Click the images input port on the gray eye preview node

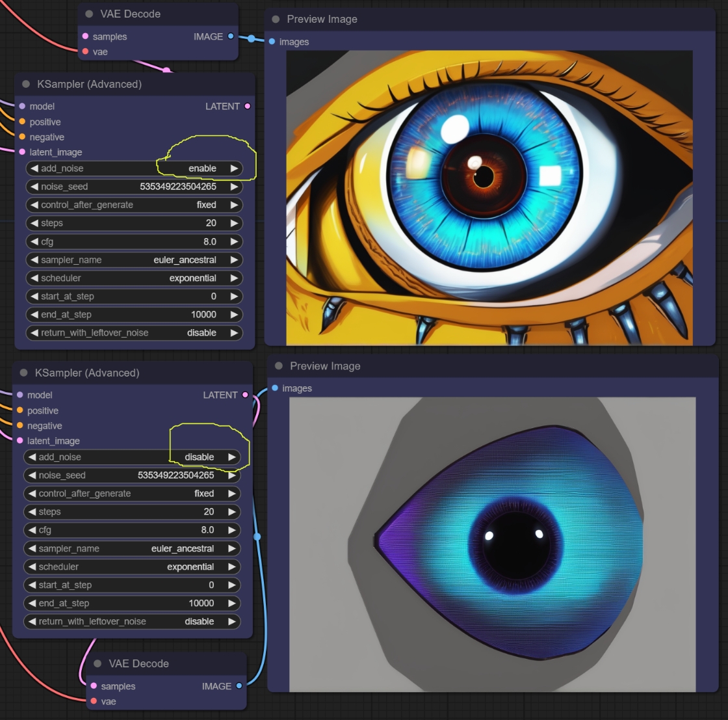click(x=274, y=388)
